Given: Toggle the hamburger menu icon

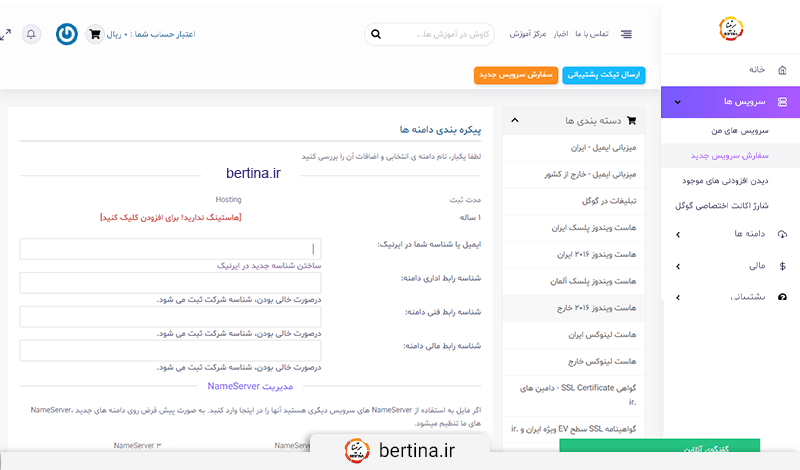Looking at the screenshot, I should pyautogui.click(x=626, y=34).
